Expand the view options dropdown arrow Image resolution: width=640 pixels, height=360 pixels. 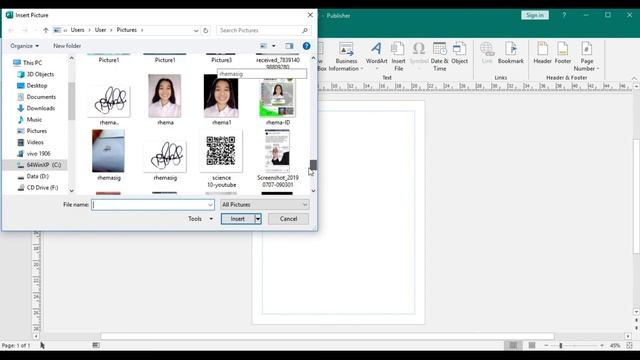(273, 46)
